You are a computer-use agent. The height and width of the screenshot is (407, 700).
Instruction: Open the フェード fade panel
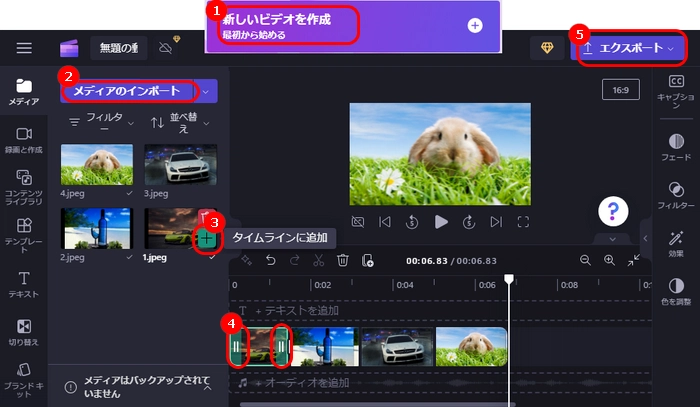(676, 147)
